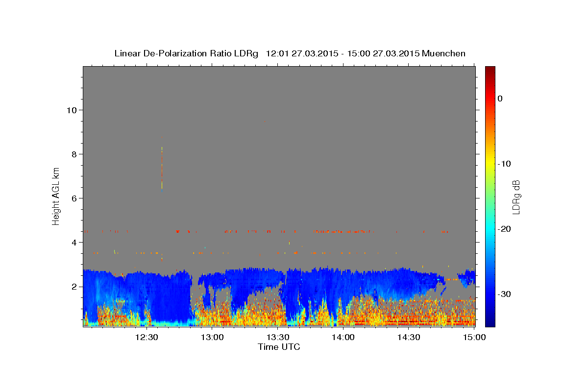Click the end time '15:00 27.03.2015' in the title
The image size is (588, 392).
tap(383, 53)
